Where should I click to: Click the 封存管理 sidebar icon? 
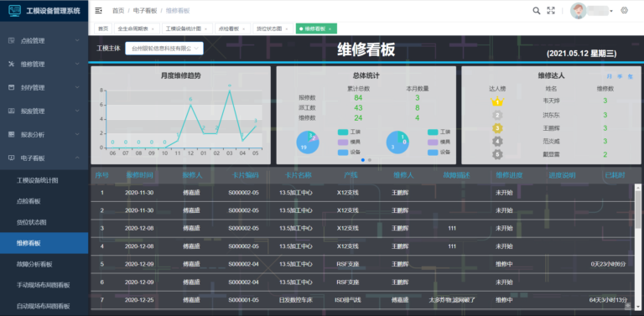pyautogui.click(x=12, y=87)
